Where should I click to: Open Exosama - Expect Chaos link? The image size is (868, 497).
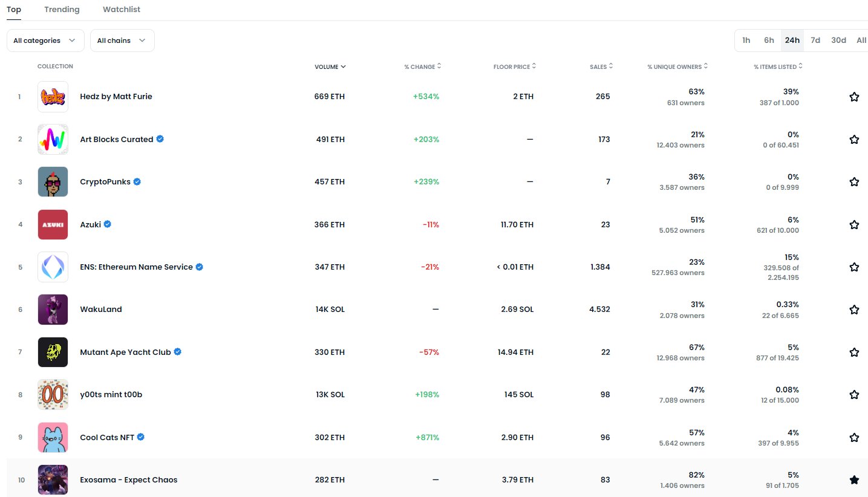pyautogui.click(x=129, y=480)
